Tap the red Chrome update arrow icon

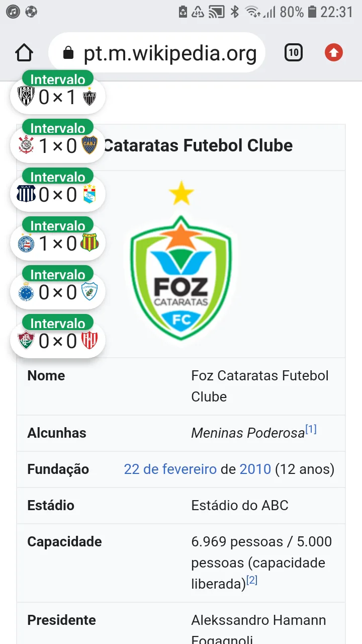coord(334,52)
